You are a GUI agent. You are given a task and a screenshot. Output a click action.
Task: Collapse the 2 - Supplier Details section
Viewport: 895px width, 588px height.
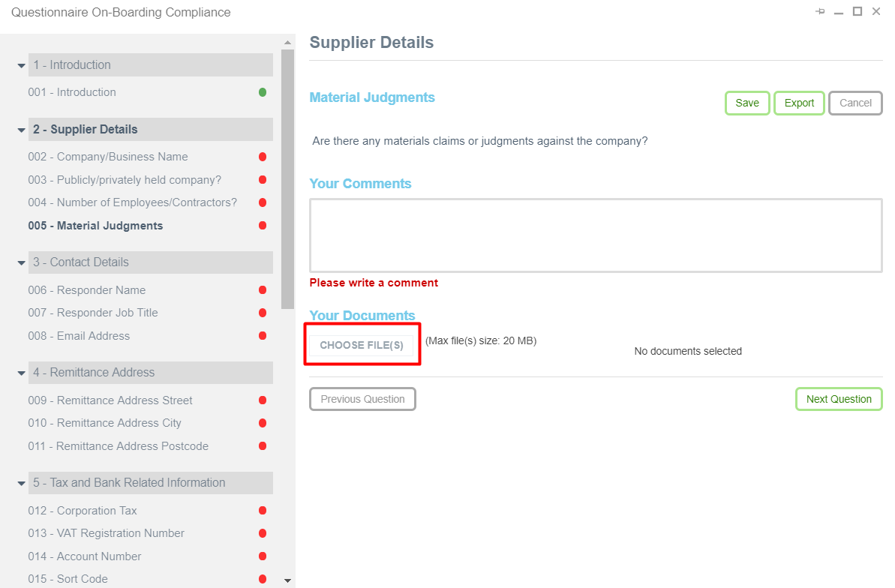pos(21,129)
